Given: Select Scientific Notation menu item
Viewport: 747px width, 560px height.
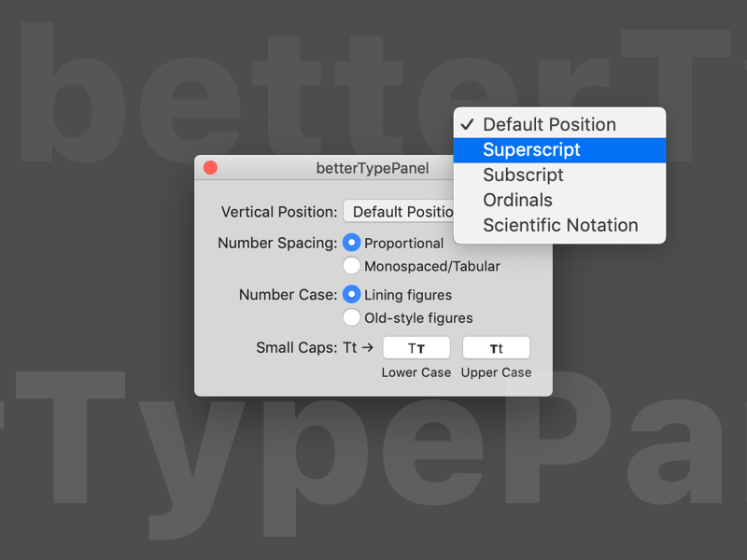Looking at the screenshot, I should coord(559,226).
